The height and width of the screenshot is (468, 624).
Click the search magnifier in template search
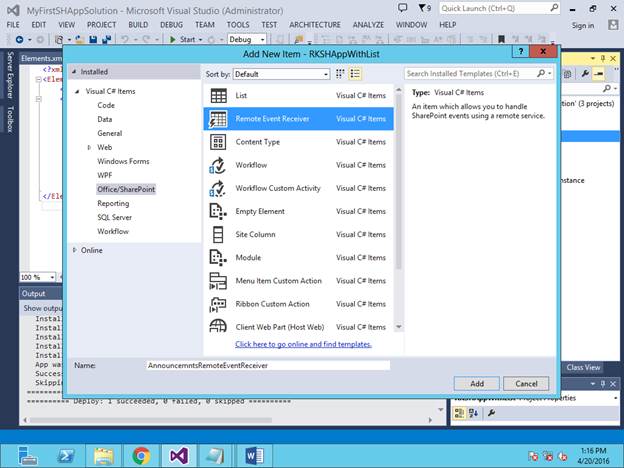point(541,74)
